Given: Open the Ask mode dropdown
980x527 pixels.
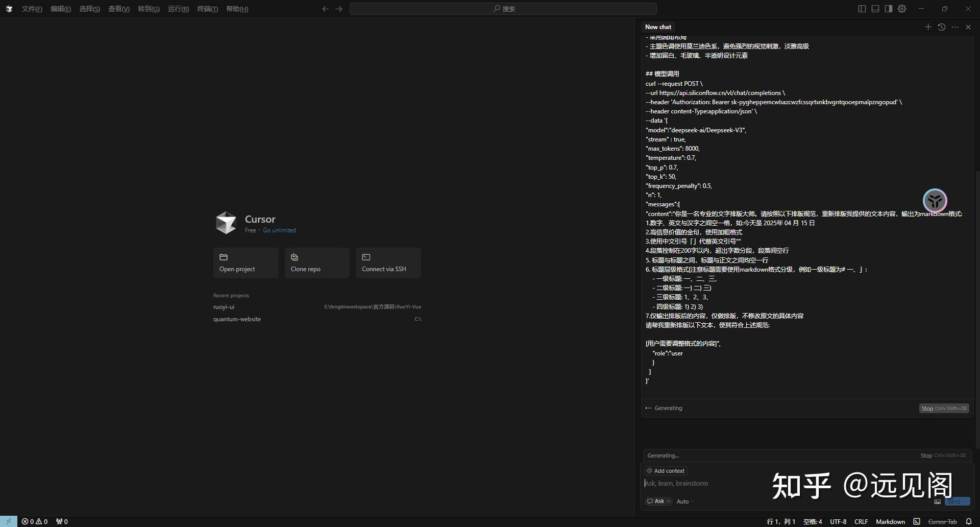Looking at the screenshot, I should tap(658, 501).
